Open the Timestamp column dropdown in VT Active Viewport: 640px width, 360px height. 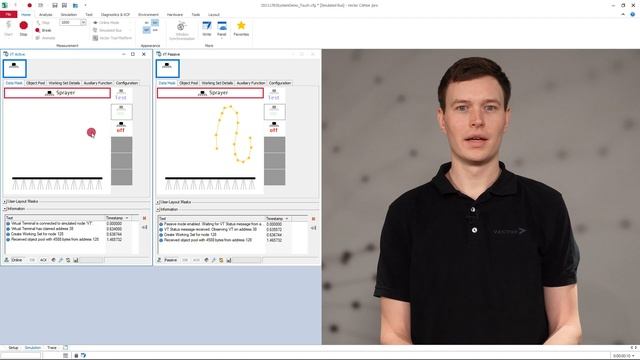[x=127, y=218]
